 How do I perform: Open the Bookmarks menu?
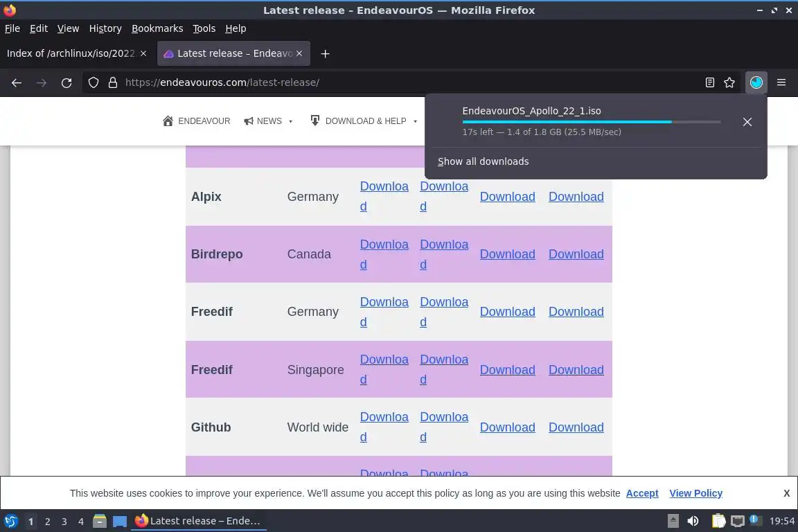tap(157, 28)
